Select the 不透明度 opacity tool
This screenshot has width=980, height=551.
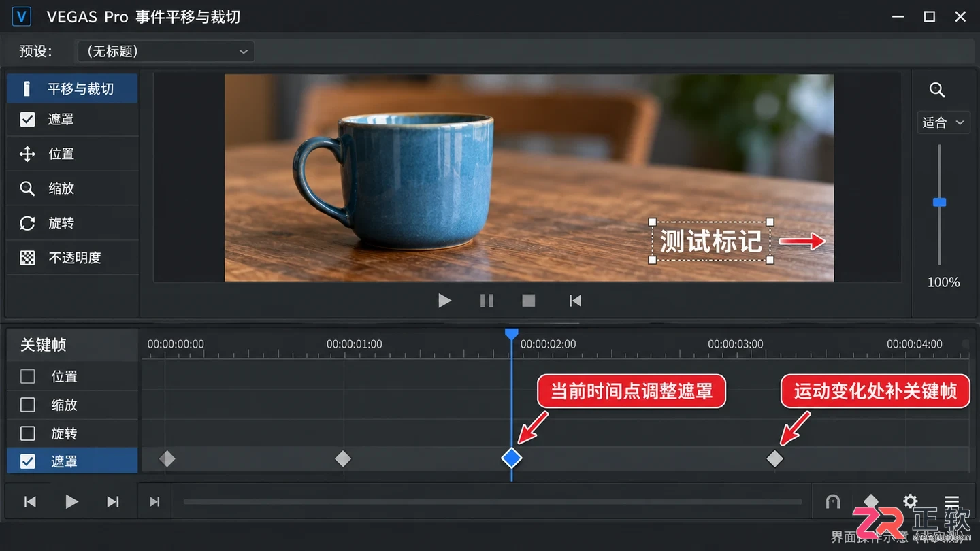[72, 258]
